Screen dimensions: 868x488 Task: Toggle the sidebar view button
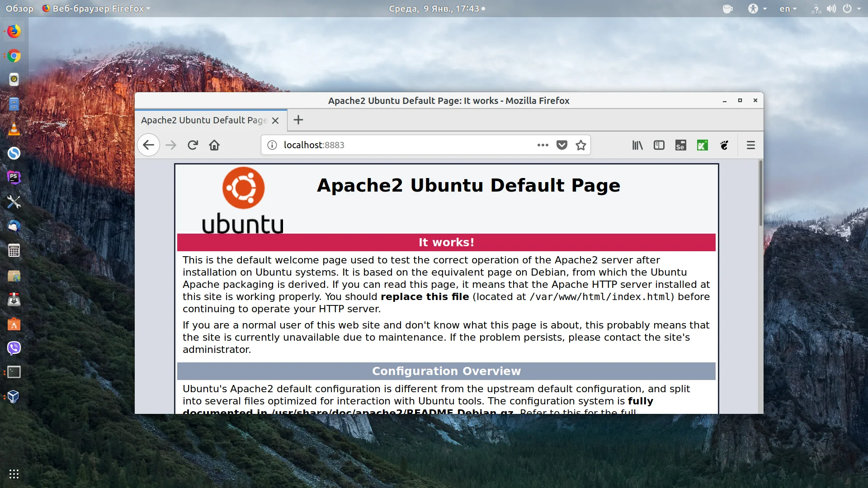tap(659, 145)
